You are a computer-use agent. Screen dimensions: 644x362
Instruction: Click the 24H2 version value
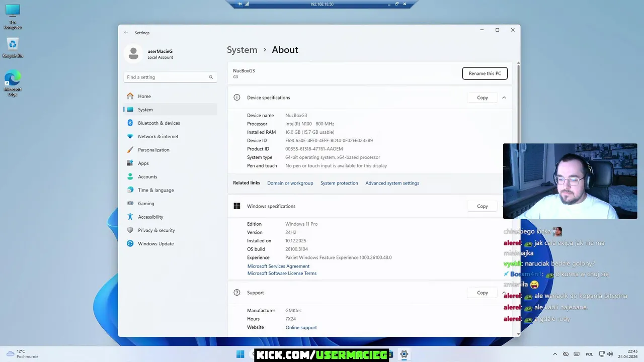coord(291,232)
